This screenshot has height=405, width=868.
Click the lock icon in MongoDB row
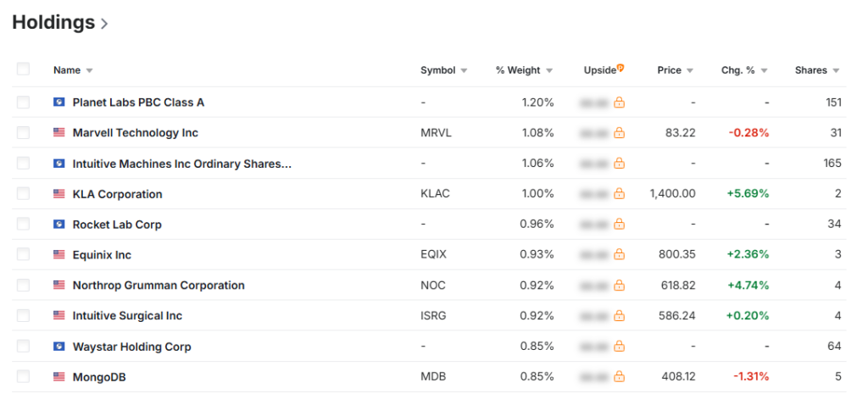620,377
